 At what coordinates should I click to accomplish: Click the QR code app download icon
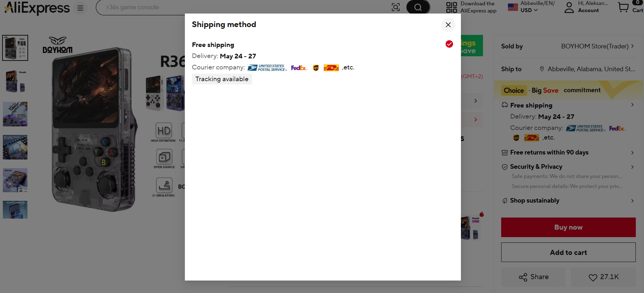451,7
